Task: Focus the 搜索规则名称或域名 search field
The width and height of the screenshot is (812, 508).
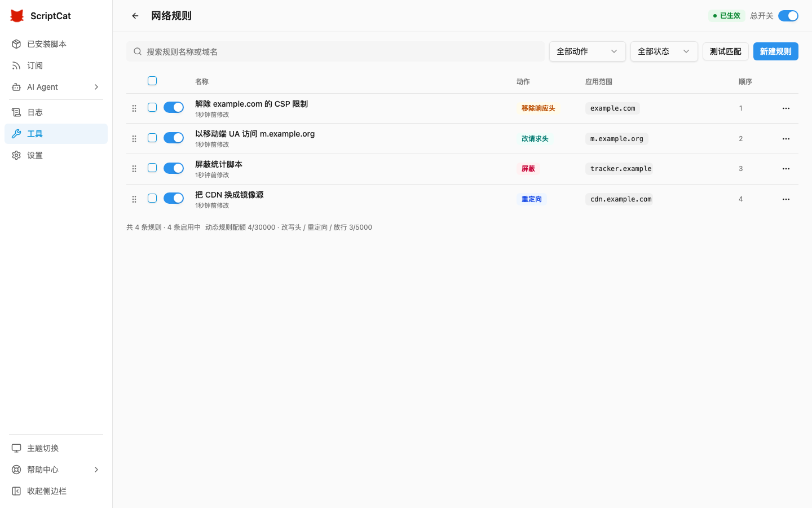Action: (x=336, y=51)
